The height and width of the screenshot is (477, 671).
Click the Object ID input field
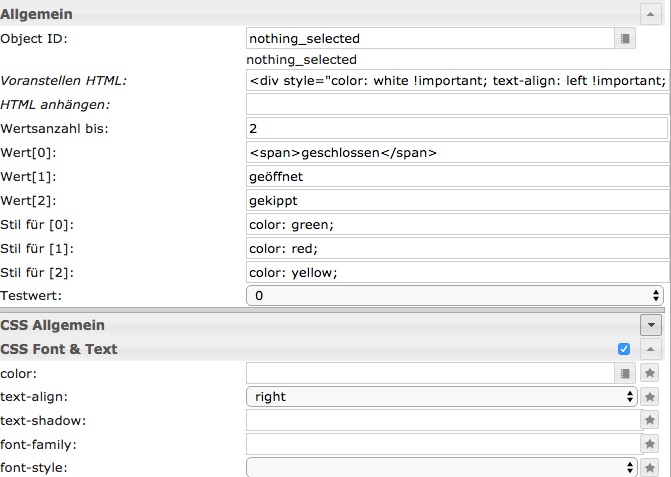click(x=428, y=39)
